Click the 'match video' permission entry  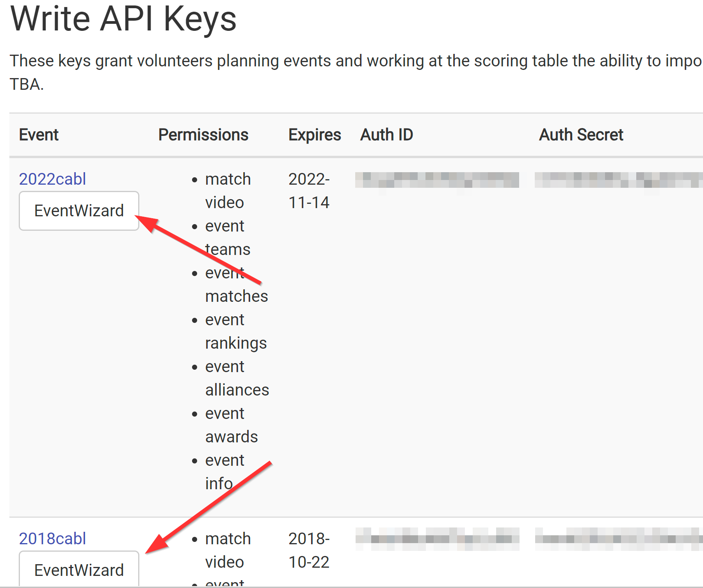(x=228, y=191)
